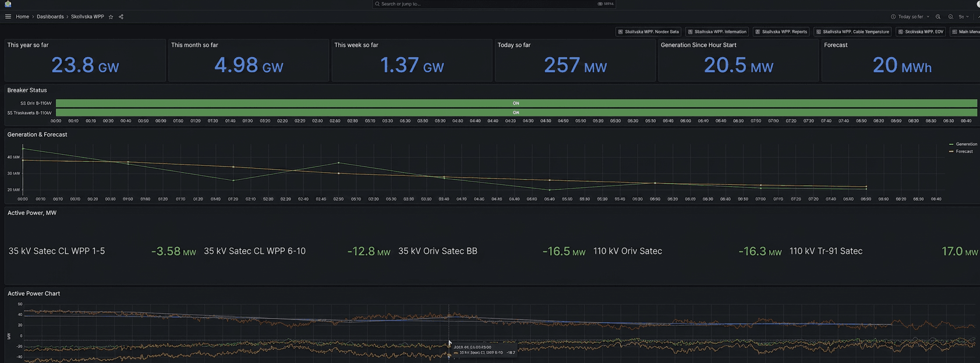The height and width of the screenshot is (363, 980).
Task: Go to Home breadcrumb
Action: click(x=22, y=17)
